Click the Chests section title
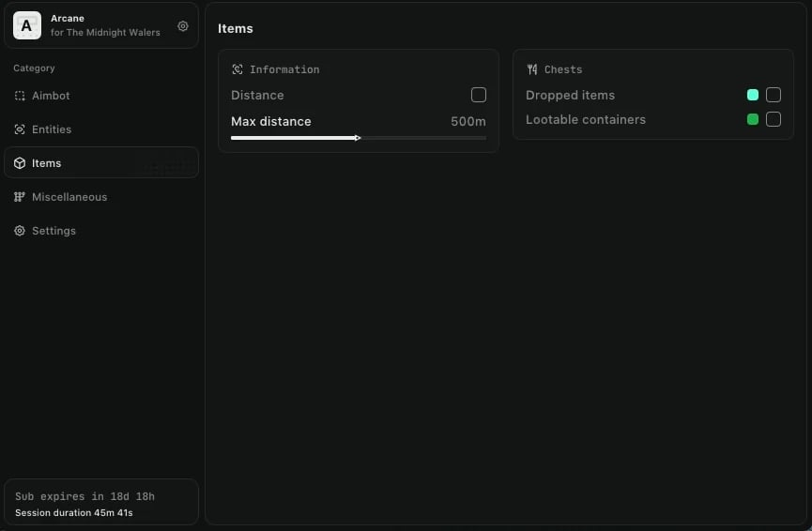The image size is (812, 531). 563,69
